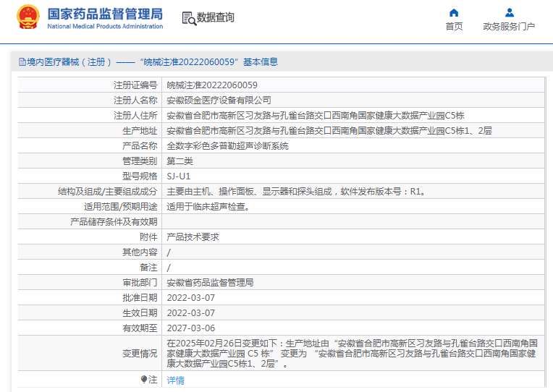Viewport: 553px width, 392px height.
Task: Click 产品储存条件及有效期 label
Action: click(x=114, y=221)
